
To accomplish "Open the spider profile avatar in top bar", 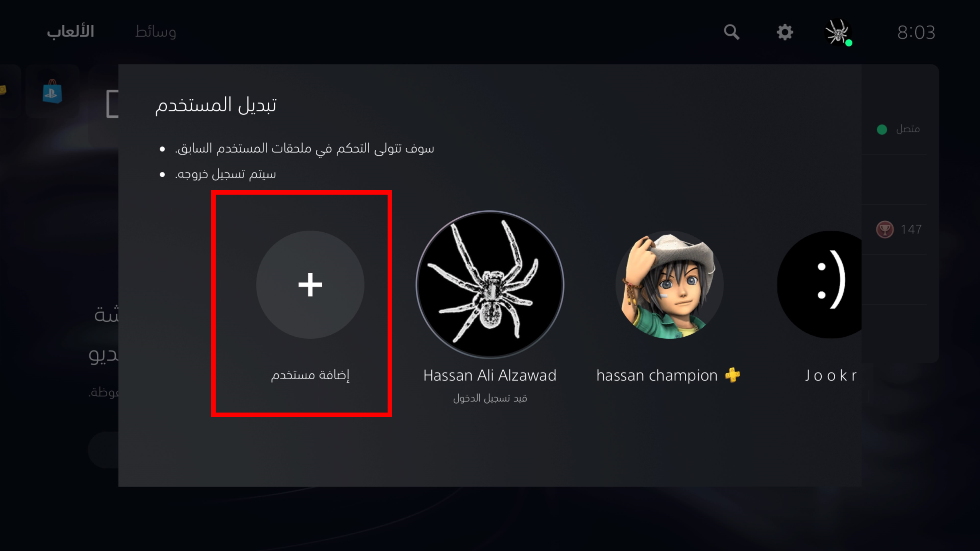I will pos(837,32).
